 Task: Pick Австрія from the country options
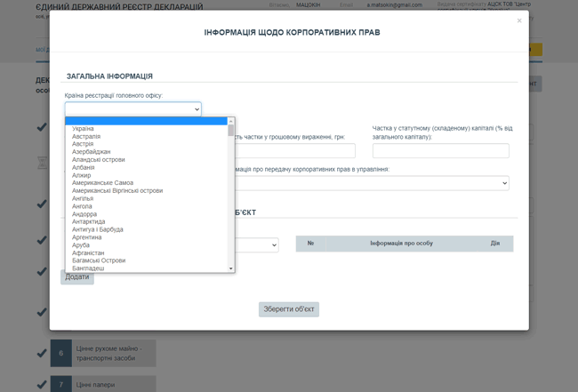click(83, 144)
